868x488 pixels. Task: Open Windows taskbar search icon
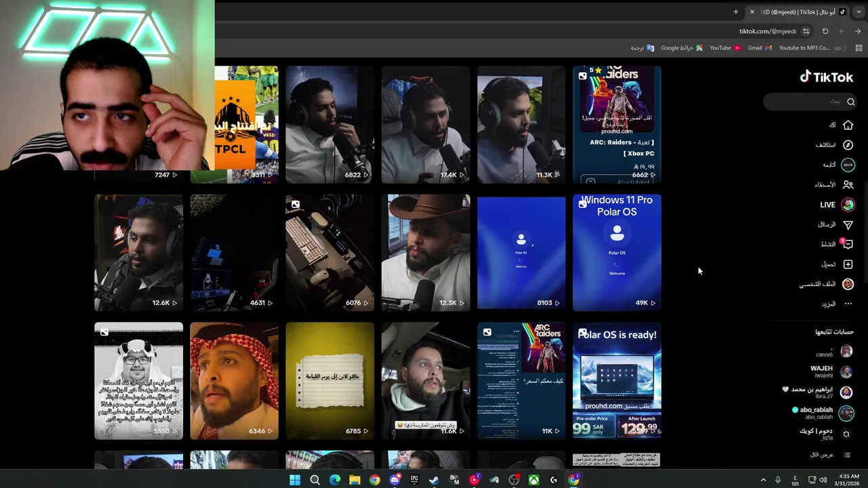[315, 480]
